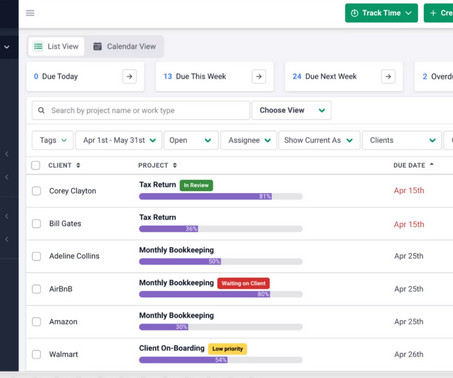Check the AirBnB row checkbox
Image resolution: width=453 pixels, height=378 pixels.
(x=36, y=289)
